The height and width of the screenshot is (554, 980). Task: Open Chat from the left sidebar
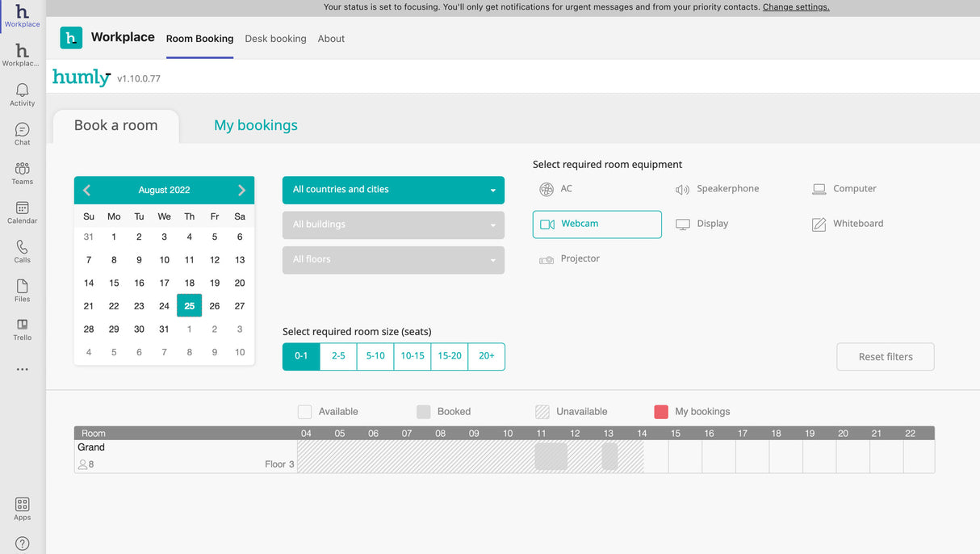[x=23, y=133]
